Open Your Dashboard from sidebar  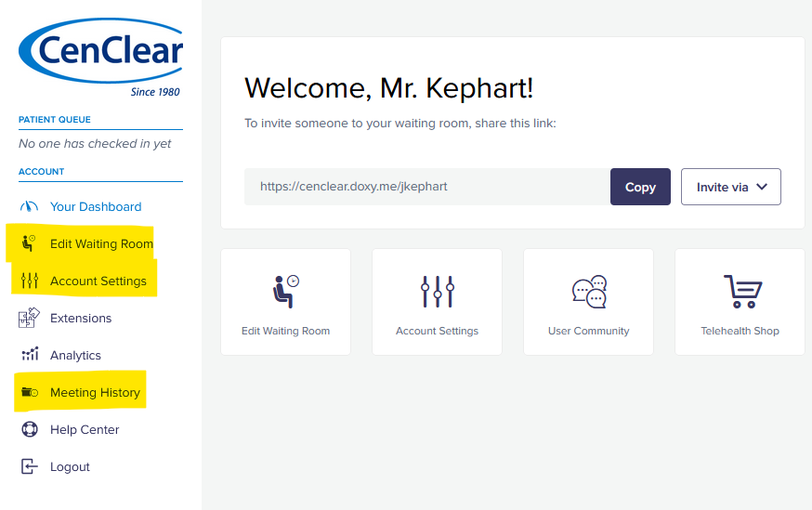click(x=96, y=206)
